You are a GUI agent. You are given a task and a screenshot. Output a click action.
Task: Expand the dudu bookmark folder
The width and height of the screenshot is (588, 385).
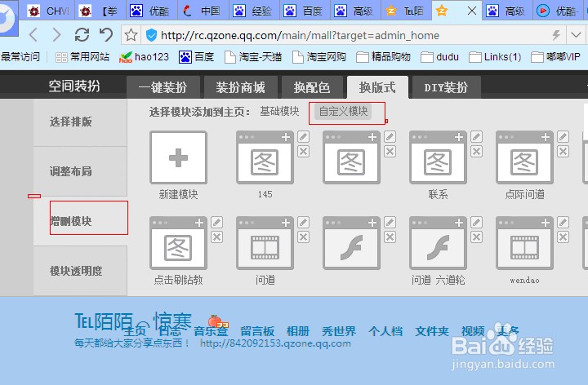[440, 57]
